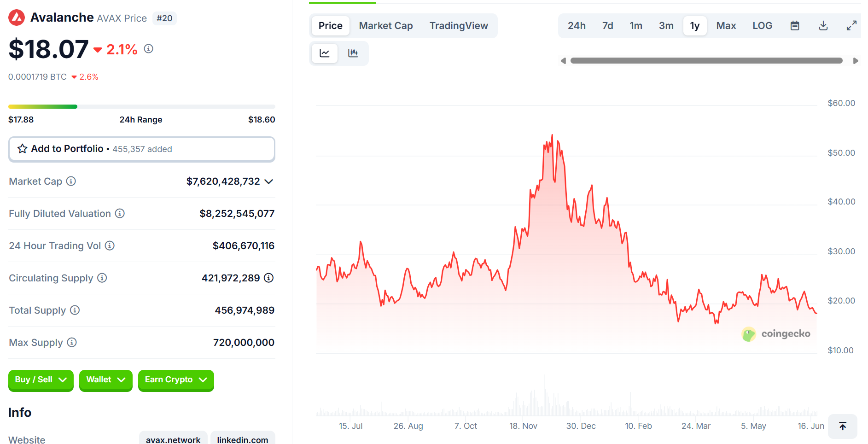Switch to line chart view icon
This screenshot has height=444, width=868.
[x=325, y=53]
